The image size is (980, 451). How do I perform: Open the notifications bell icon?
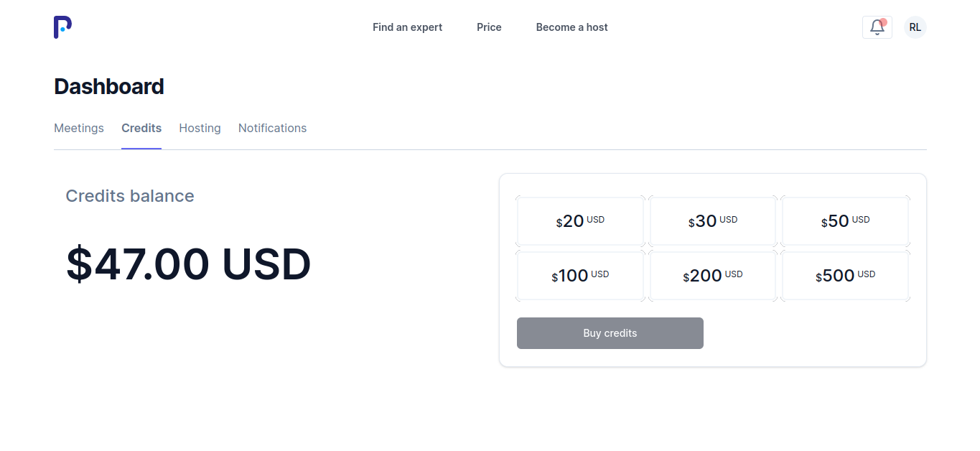tap(877, 27)
